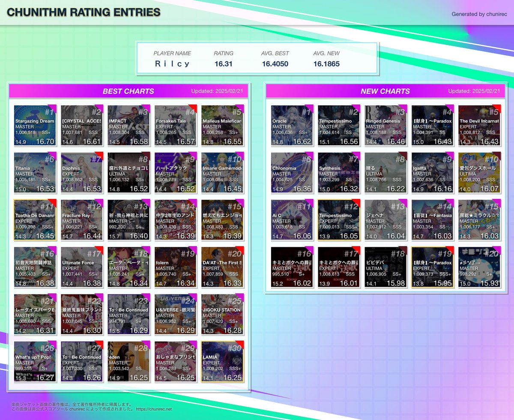Open the eden chart card
The image size is (514, 420).
point(128,361)
